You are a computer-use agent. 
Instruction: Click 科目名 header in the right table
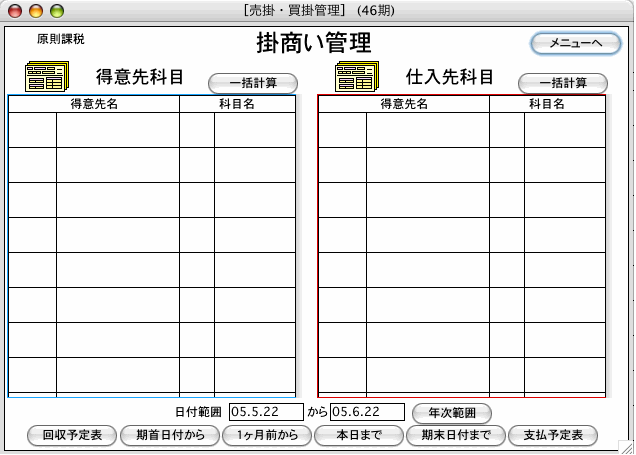coord(547,104)
